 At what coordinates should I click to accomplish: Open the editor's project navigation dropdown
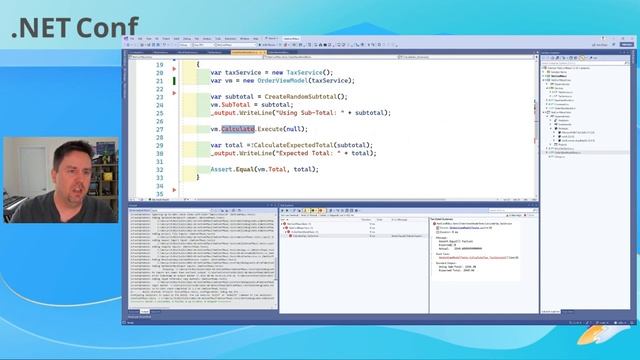point(196,57)
